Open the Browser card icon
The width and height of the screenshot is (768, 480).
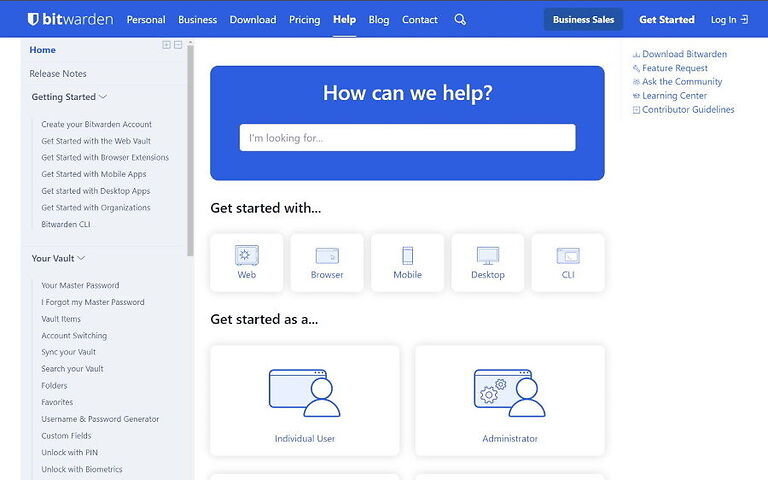327,256
